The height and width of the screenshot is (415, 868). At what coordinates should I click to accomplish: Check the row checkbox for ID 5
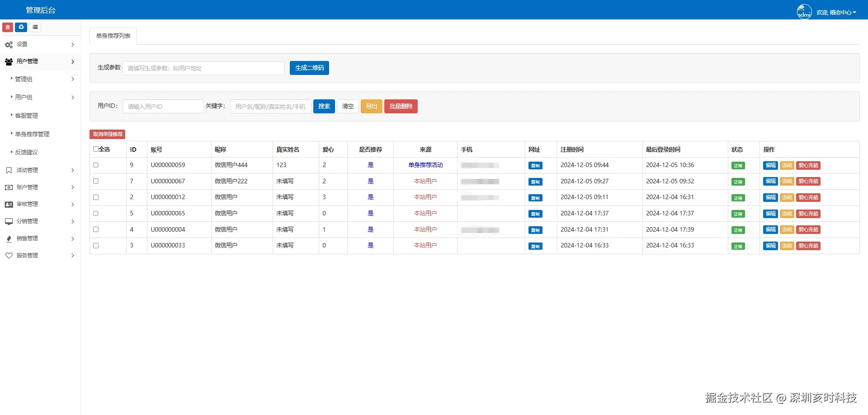pyautogui.click(x=96, y=213)
